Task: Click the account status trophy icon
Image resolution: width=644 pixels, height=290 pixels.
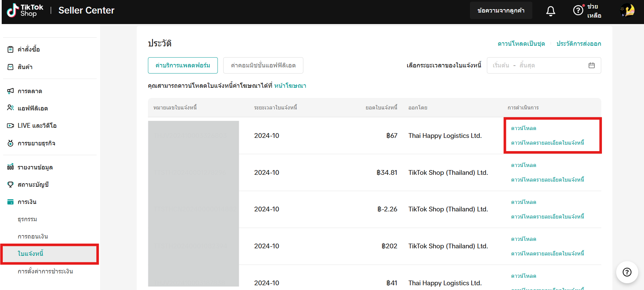Action: (x=11, y=184)
